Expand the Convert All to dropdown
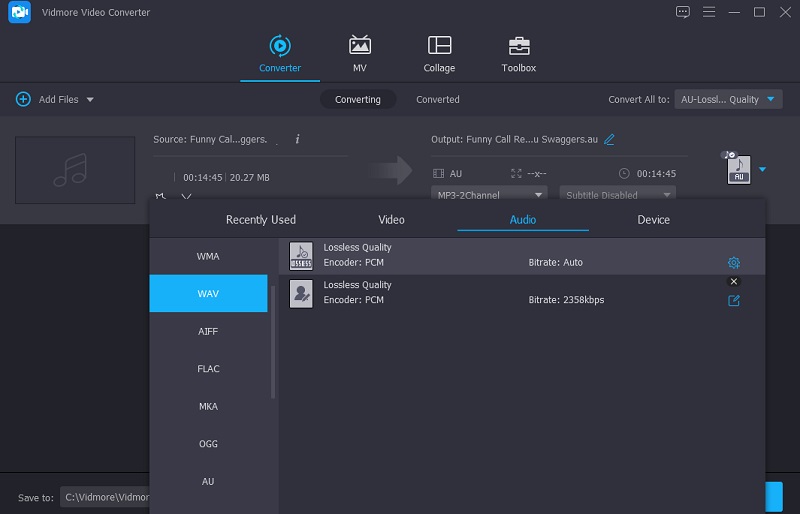The height and width of the screenshot is (514, 800). click(729, 100)
